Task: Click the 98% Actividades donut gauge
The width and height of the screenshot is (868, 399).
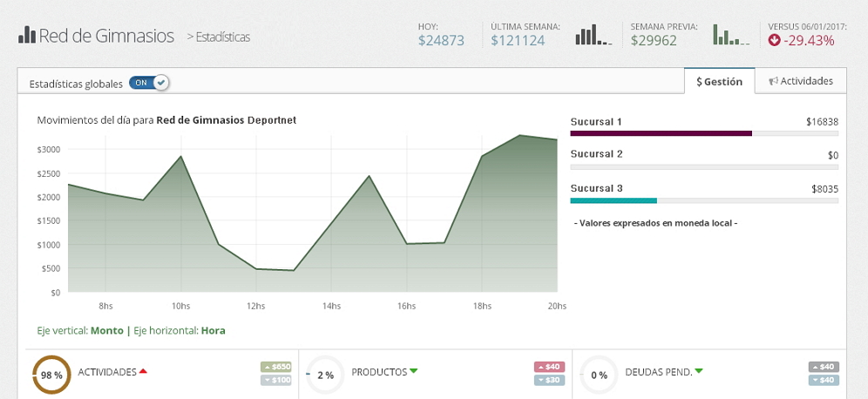Action: [51, 375]
